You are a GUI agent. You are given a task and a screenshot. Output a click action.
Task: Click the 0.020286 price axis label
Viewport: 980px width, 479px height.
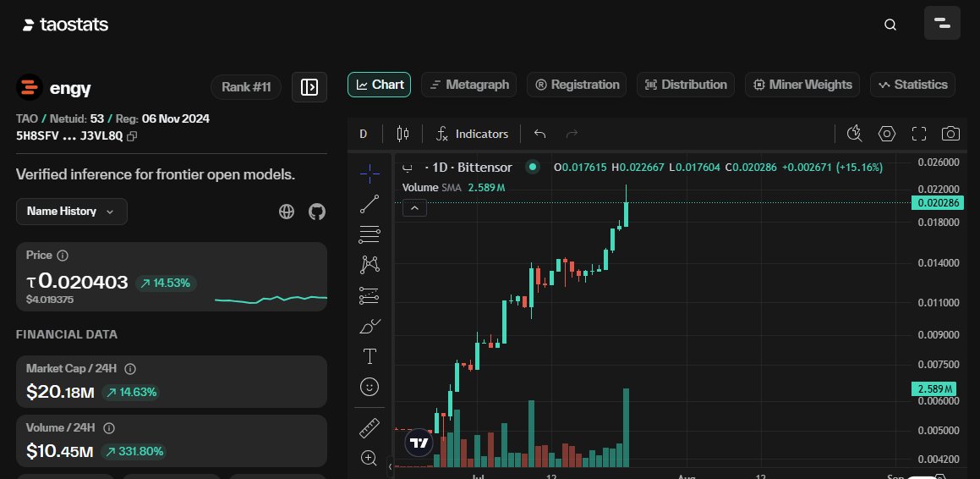[938, 202]
